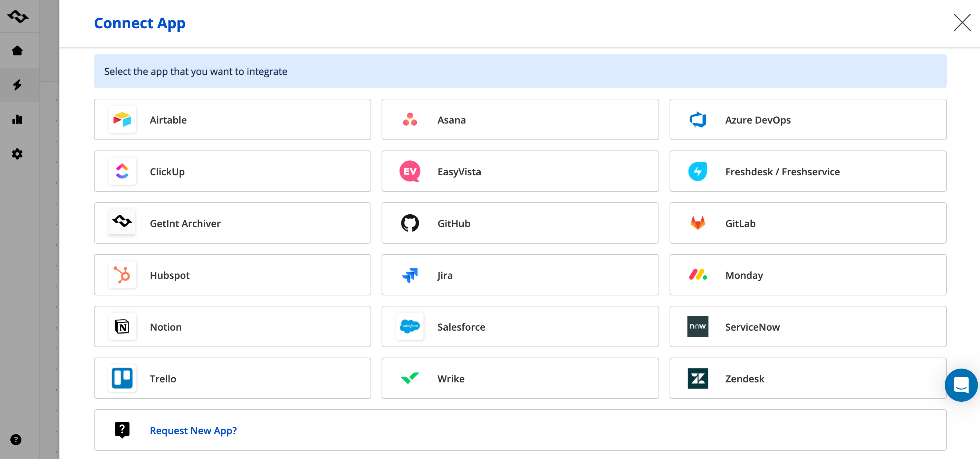Click the orange Hubspot logo
Viewport: 980px width, 459px height.
click(122, 275)
